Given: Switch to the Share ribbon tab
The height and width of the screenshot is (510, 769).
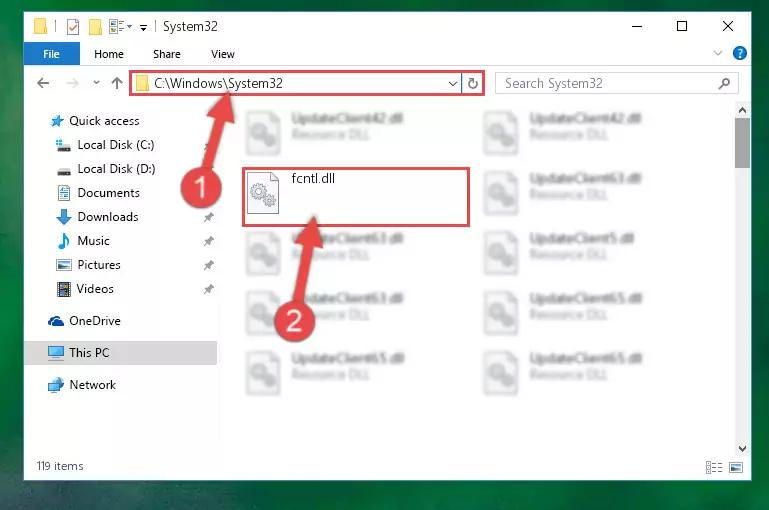Looking at the screenshot, I should pyautogui.click(x=167, y=54).
